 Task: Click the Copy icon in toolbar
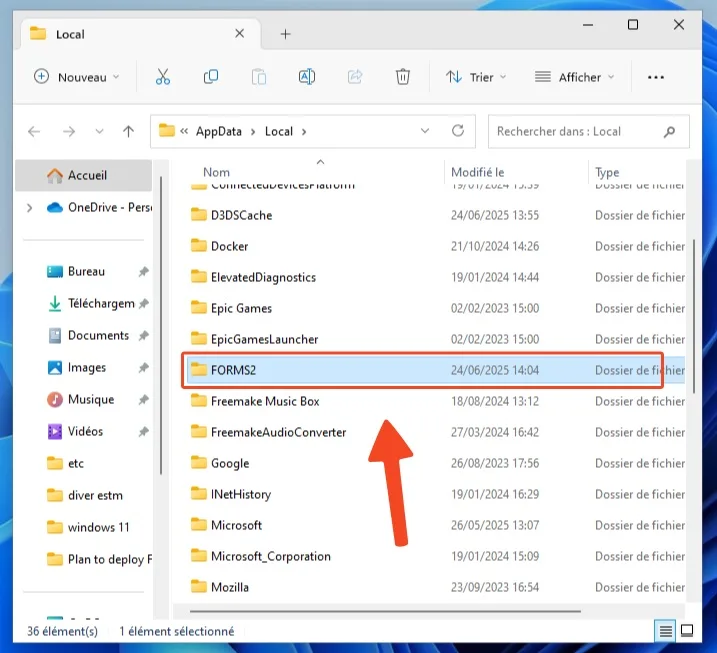click(211, 77)
